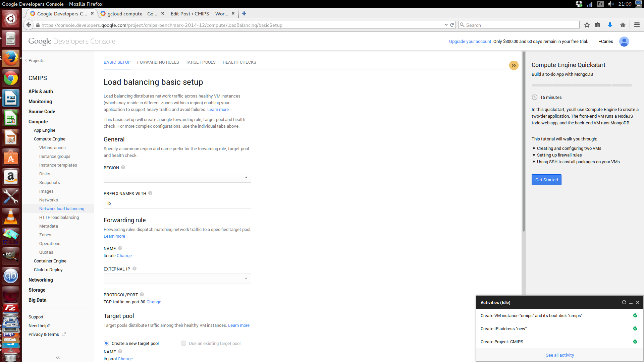Go back to Projects
Screen dimensions: 644x362
tap(36, 61)
